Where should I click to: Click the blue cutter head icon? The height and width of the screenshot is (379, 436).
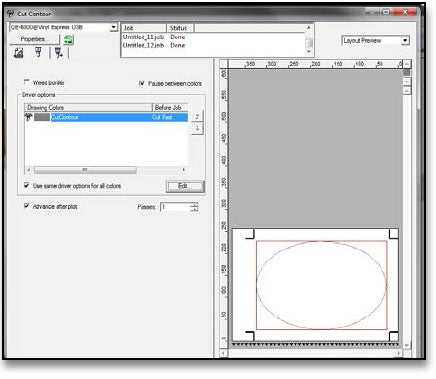coord(38,52)
